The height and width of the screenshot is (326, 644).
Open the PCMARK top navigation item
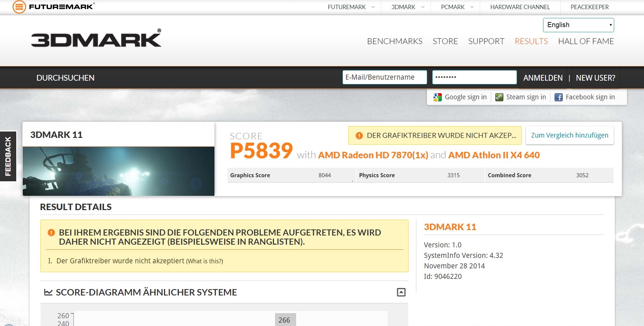pyautogui.click(x=453, y=7)
